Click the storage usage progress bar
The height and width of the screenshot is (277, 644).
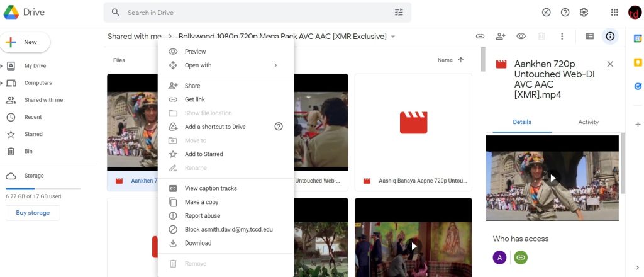click(x=43, y=189)
